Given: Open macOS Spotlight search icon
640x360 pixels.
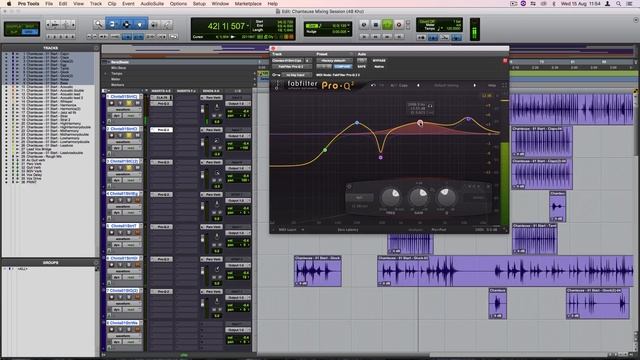Looking at the screenshot, I should coord(618,4).
